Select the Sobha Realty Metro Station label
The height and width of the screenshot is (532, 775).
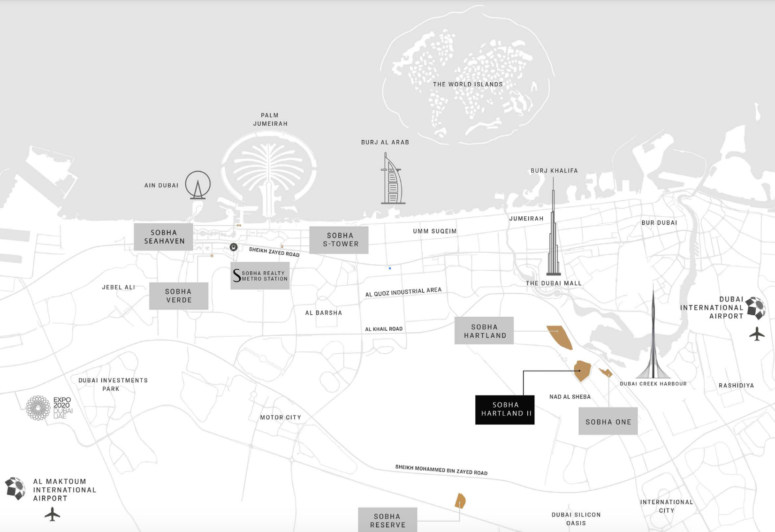[x=260, y=276]
